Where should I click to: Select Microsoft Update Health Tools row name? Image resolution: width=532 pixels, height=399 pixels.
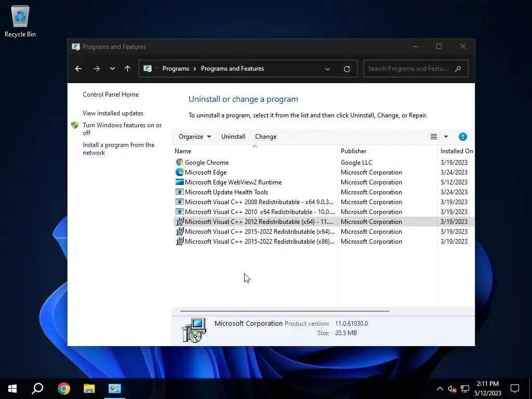click(227, 192)
